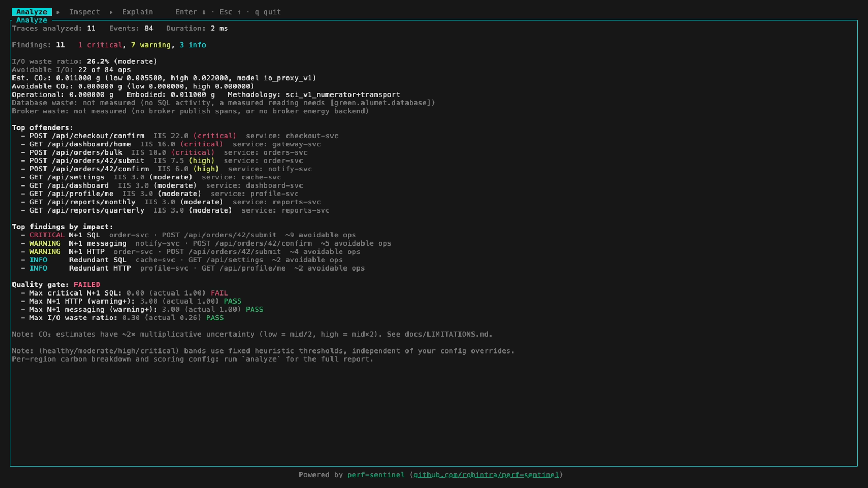Image resolution: width=868 pixels, height=488 pixels.
Task: Select POST /api/checkout/confirm offender row
Action: click(x=180, y=136)
